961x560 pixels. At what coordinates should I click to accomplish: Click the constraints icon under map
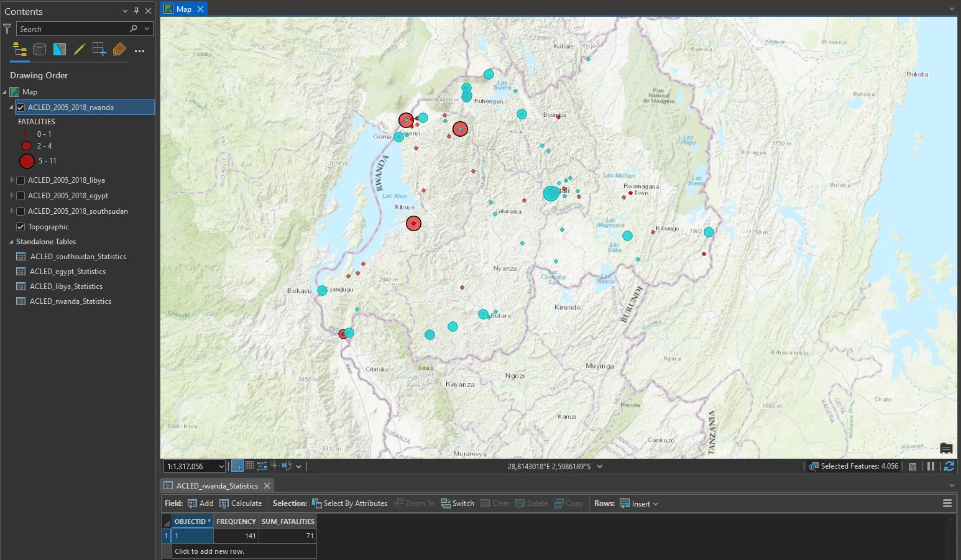pyautogui.click(x=262, y=466)
